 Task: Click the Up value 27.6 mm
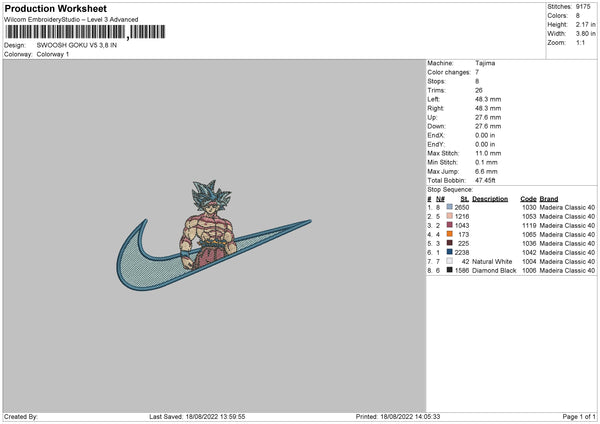pyautogui.click(x=488, y=117)
